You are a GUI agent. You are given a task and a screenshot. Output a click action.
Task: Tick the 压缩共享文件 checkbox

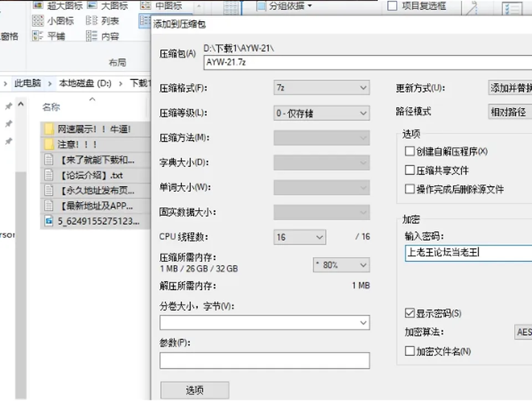[410, 170]
